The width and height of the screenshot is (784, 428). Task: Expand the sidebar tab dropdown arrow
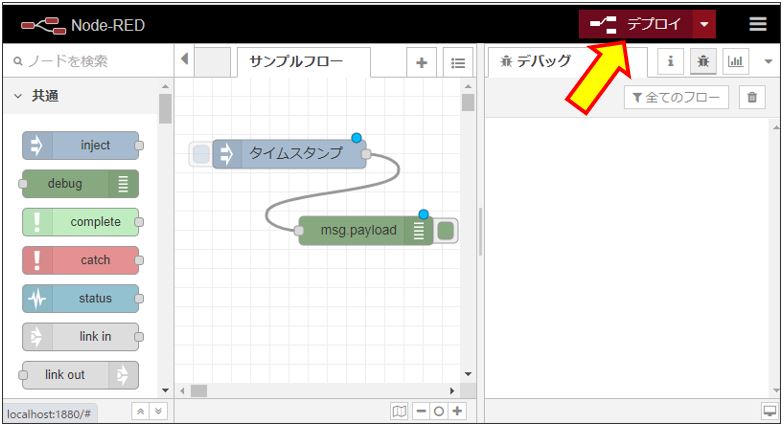coord(769,62)
